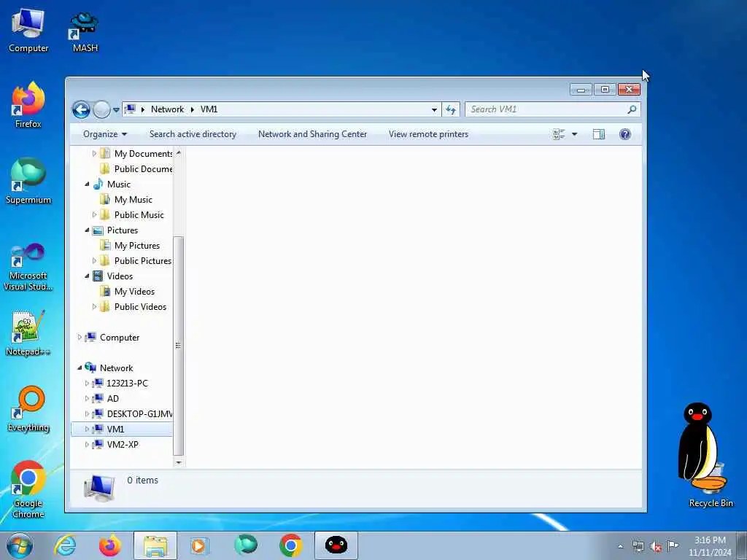Image resolution: width=747 pixels, height=560 pixels.
Task: Select the AD computer under Network
Action: 113,399
